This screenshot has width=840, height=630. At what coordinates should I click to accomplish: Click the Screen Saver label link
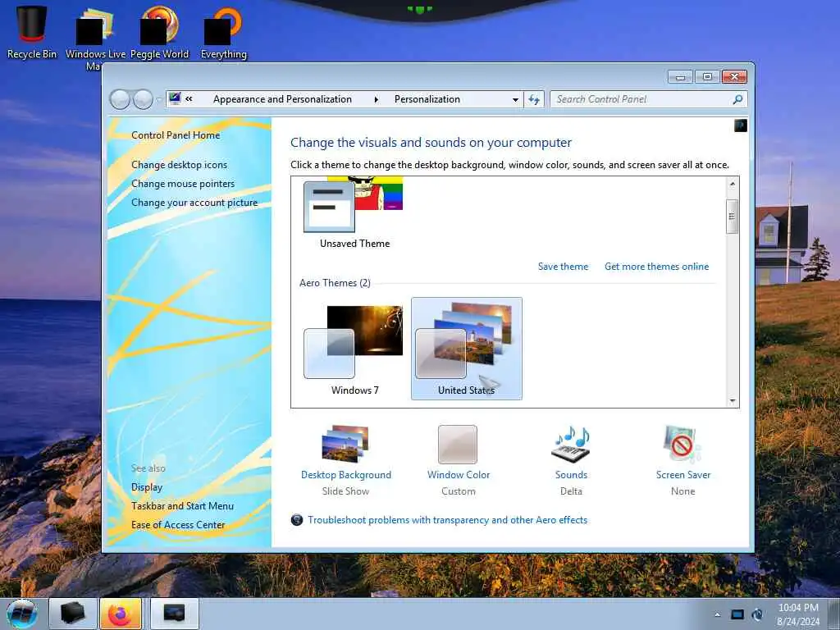tap(683, 475)
